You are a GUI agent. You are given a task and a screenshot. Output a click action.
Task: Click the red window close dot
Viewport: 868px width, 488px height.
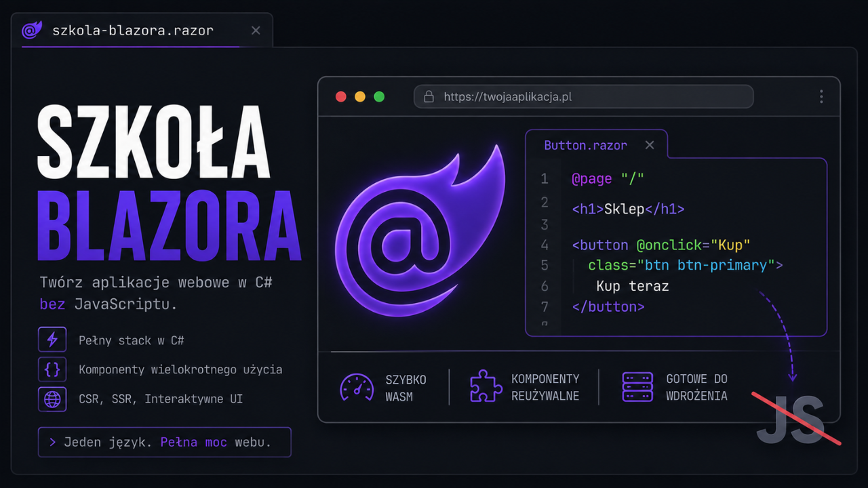click(x=341, y=96)
